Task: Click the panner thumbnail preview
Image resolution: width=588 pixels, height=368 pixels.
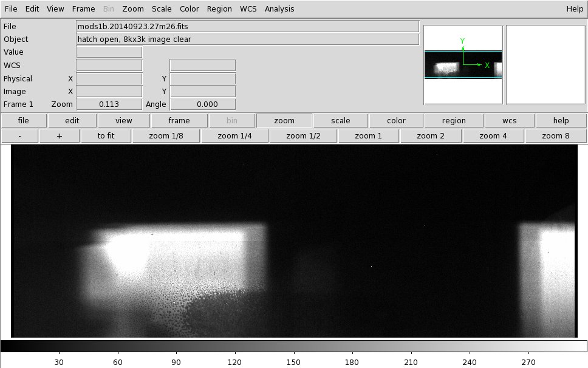Action: point(463,65)
